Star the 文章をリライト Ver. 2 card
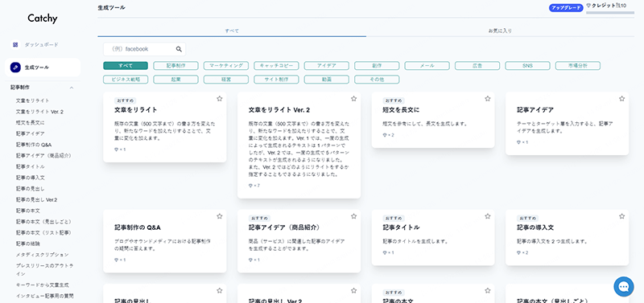Screen dimensions: 644x303 point(353,98)
